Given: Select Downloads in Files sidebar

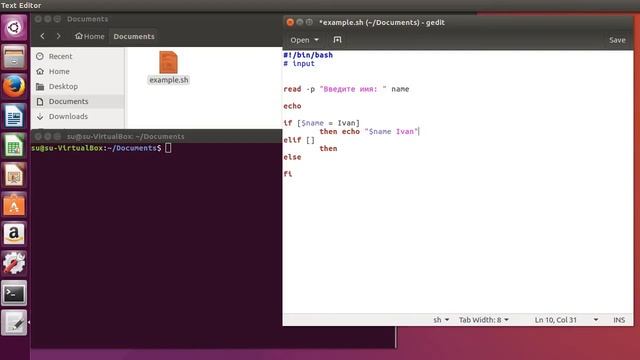Looking at the screenshot, I should (x=78, y=116).
